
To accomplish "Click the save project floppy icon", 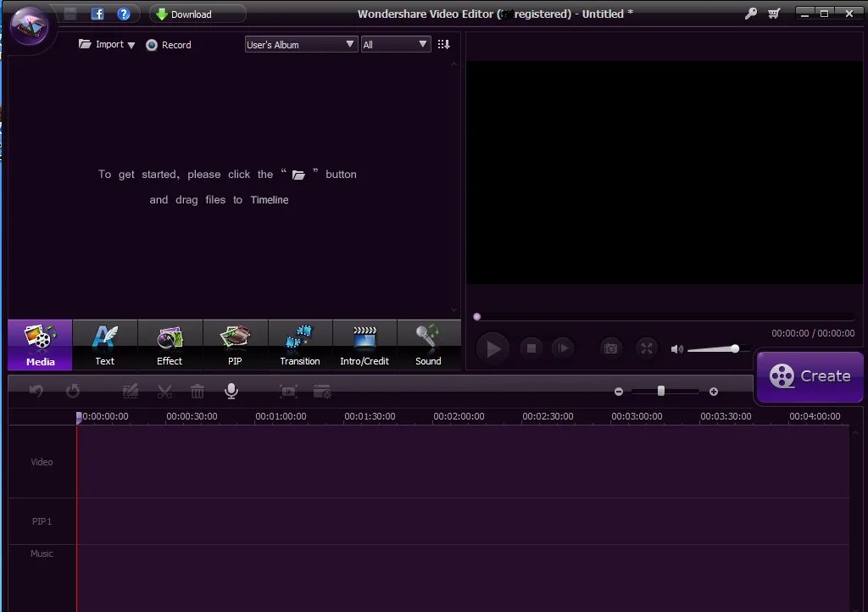I will (x=70, y=14).
